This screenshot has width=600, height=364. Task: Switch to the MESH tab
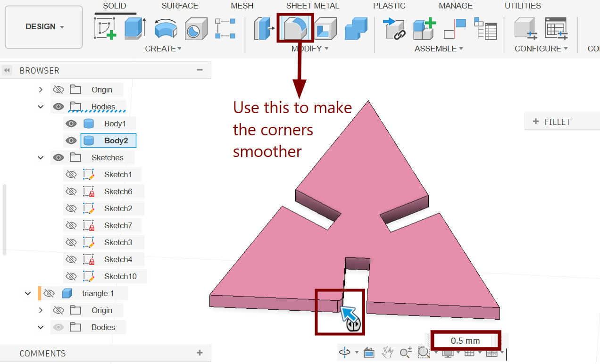(x=242, y=6)
